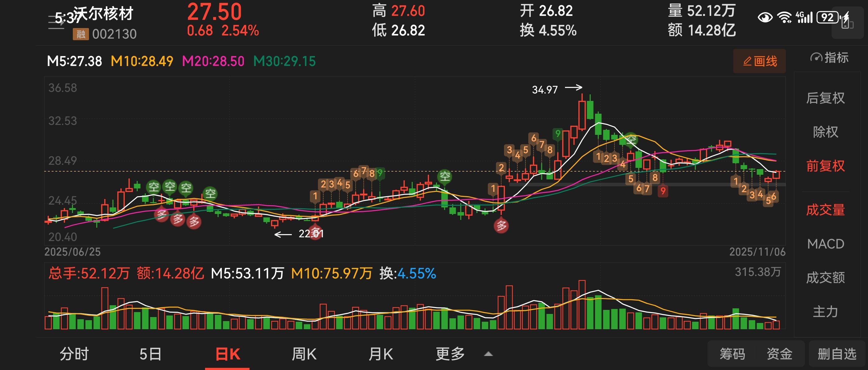Viewport: 868px width, 370px height.
Task: Tap the eye comfort icon in status bar
Action: 765,17
